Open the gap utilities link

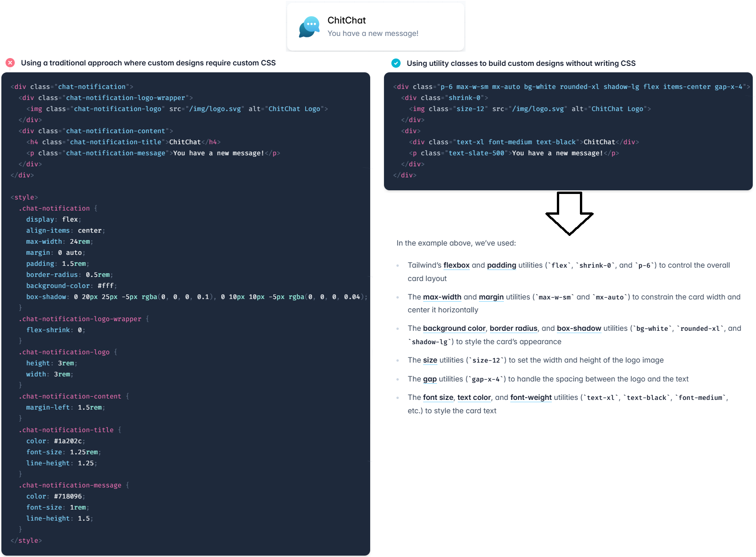point(430,379)
